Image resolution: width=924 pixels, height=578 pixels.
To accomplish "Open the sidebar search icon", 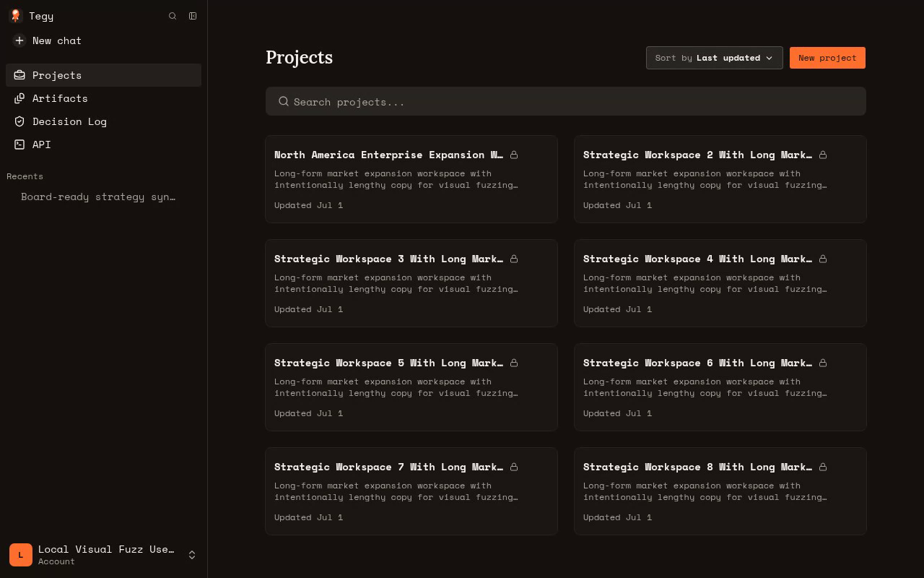I will tap(173, 16).
